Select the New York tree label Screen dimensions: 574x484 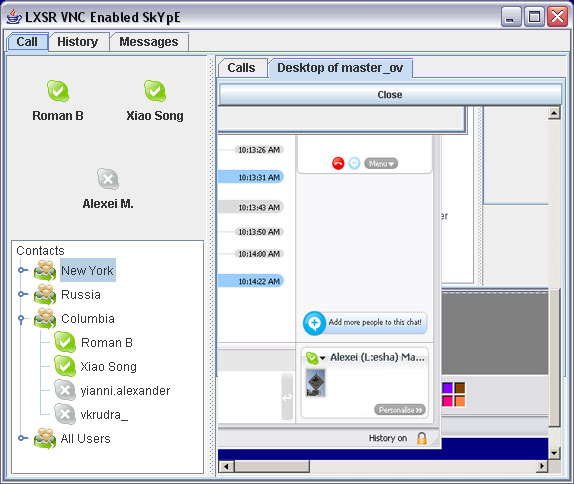87,270
